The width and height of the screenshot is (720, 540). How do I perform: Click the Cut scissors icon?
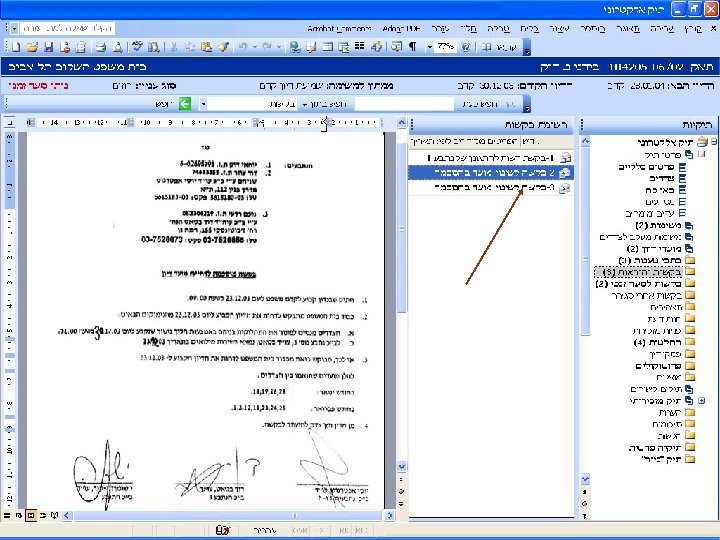(174, 47)
